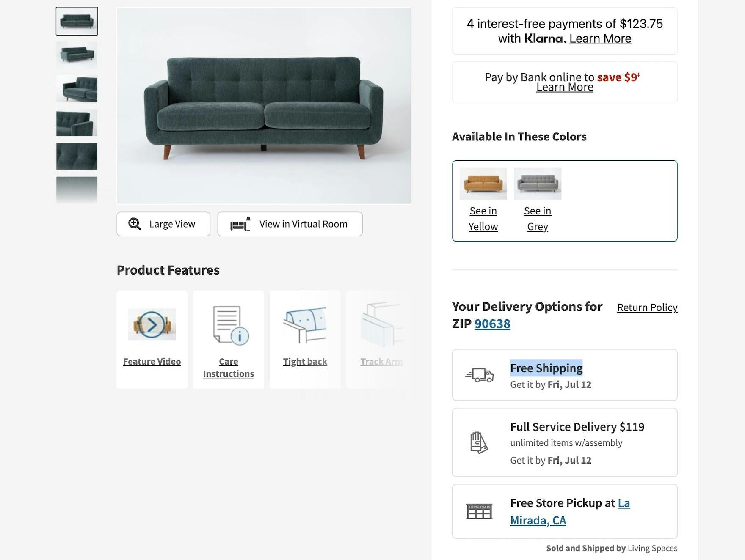Select the grey sofa color swatch
This screenshot has width=745, height=560.
pos(538,184)
